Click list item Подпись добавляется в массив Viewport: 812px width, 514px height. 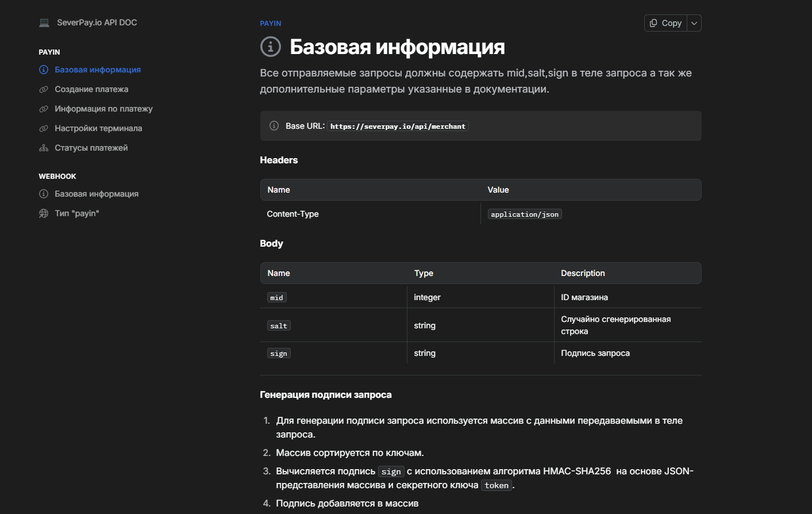click(347, 504)
